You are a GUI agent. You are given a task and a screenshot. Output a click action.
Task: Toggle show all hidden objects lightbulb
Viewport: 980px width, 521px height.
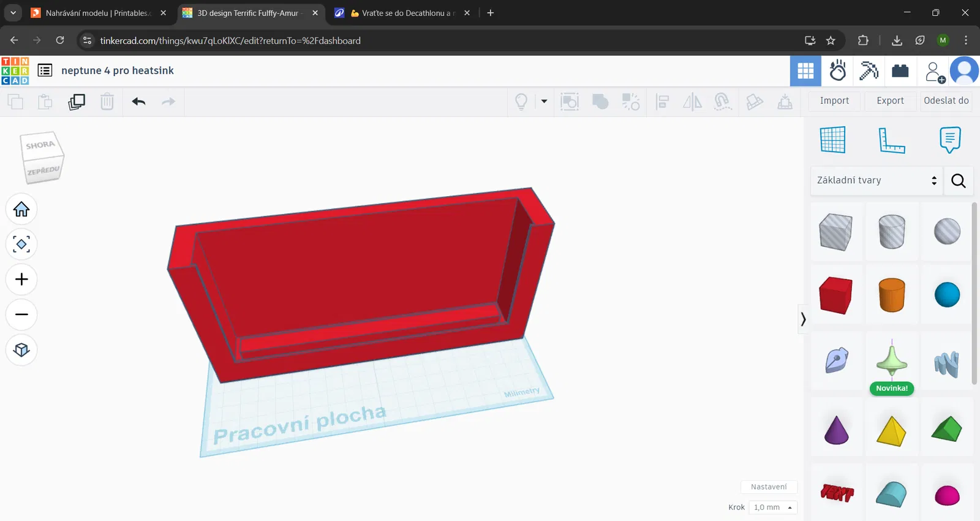[x=521, y=102]
